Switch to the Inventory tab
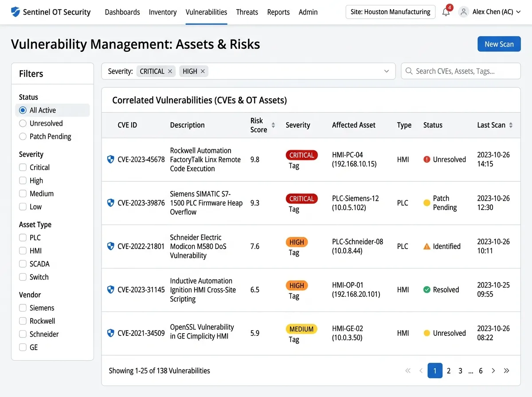The image size is (532, 397). (163, 12)
